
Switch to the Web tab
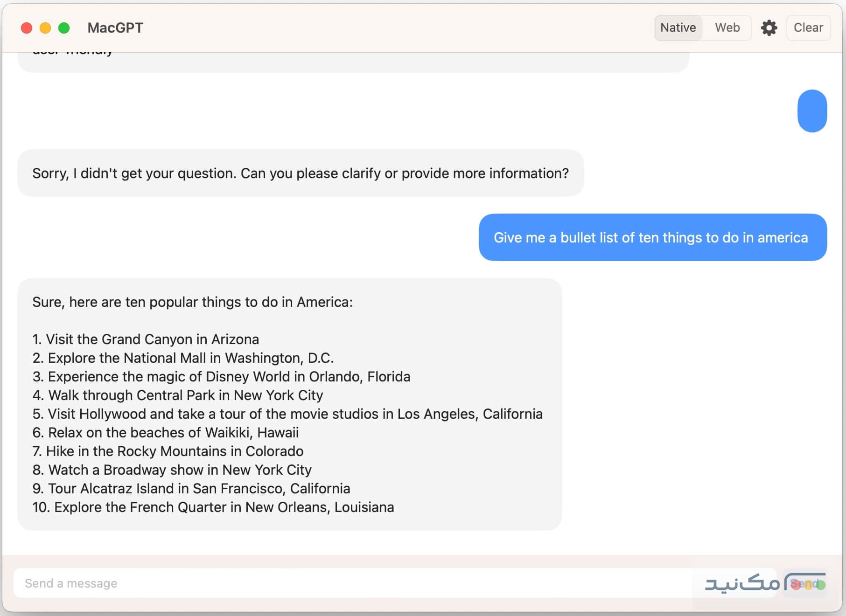click(x=727, y=28)
